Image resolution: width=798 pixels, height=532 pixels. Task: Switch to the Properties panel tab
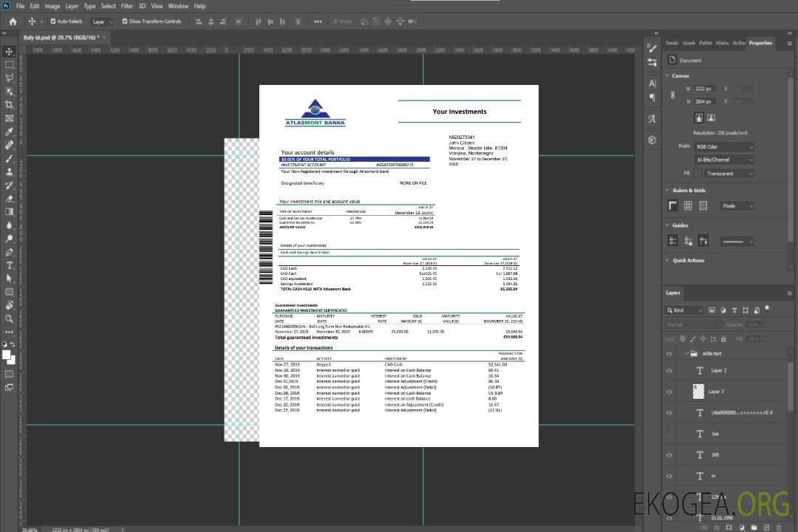pos(760,43)
